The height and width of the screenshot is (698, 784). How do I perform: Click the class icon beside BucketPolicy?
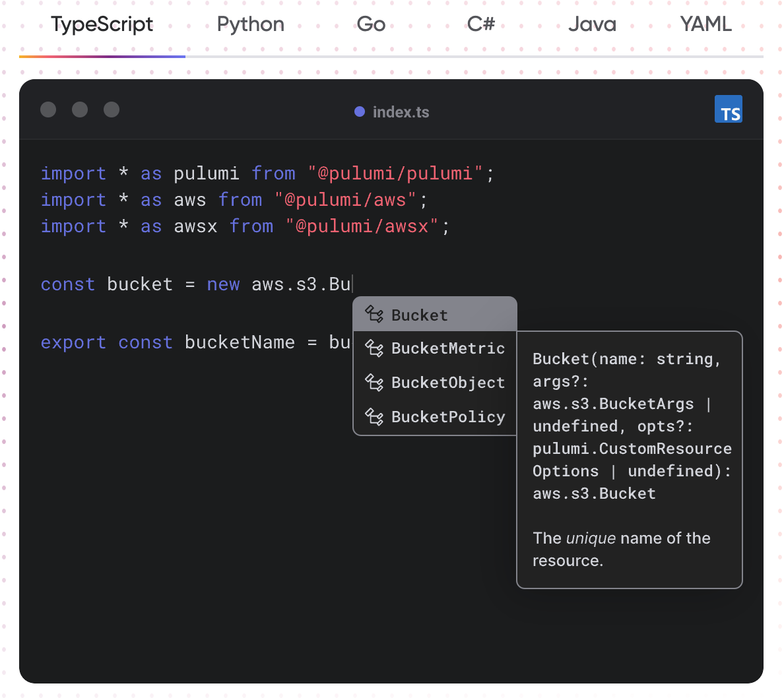point(374,416)
